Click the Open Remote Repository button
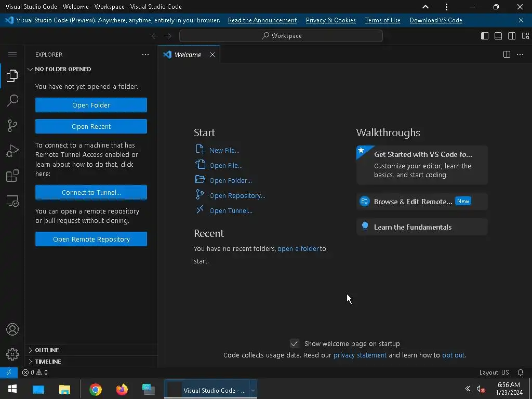This screenshot has width=532, height=399. (91, 239)
